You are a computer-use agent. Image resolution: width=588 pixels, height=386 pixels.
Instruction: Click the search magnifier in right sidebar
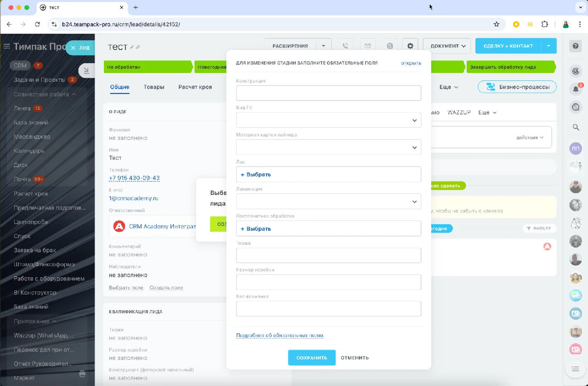point(576,127)
